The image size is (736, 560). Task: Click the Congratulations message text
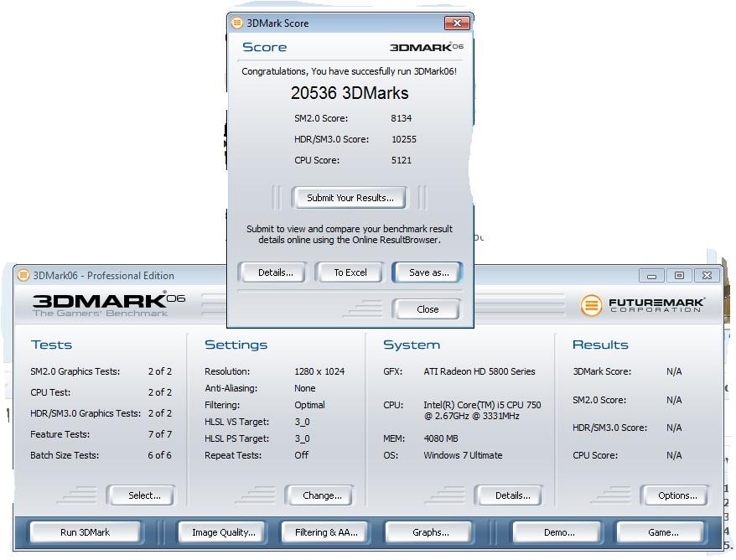tap(350, 71)
